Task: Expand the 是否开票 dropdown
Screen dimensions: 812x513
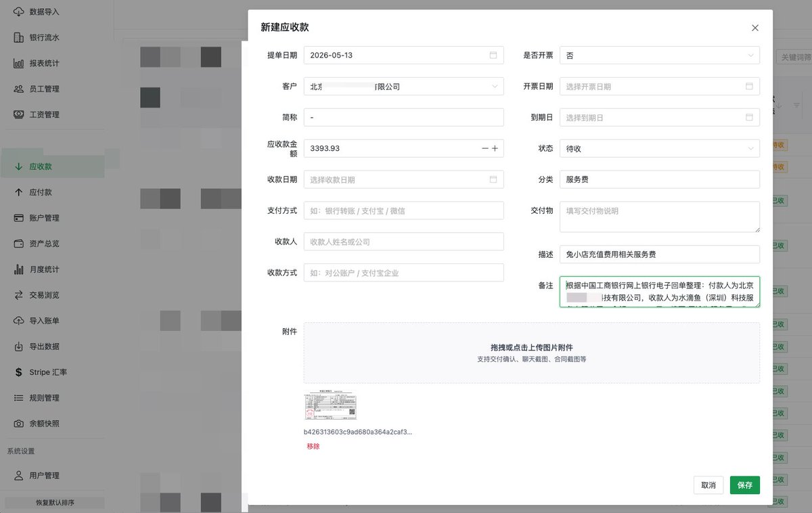Action: tap(660, 55)
